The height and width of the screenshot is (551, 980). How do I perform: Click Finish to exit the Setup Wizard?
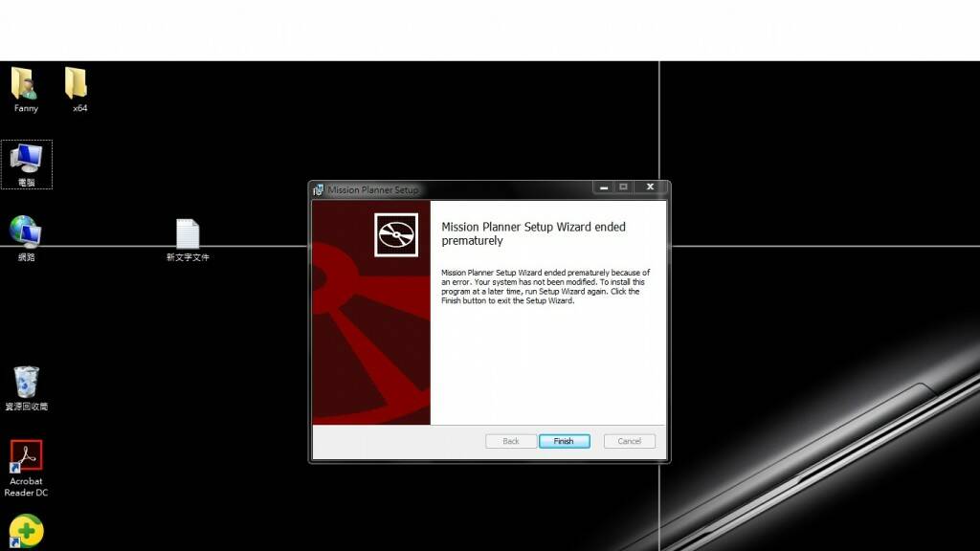click(x=565, y=441)
